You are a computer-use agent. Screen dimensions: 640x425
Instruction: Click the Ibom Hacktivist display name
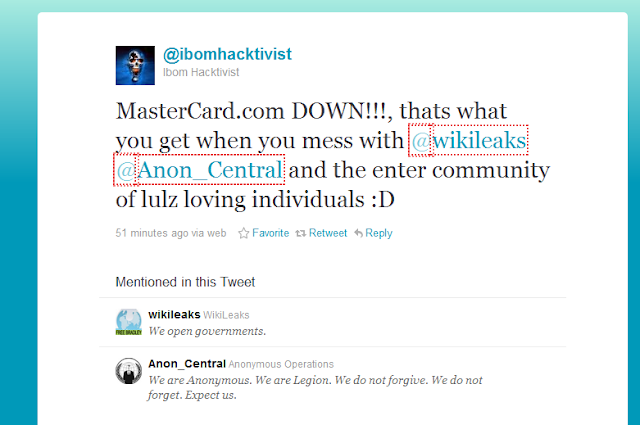tap(201, 72)
